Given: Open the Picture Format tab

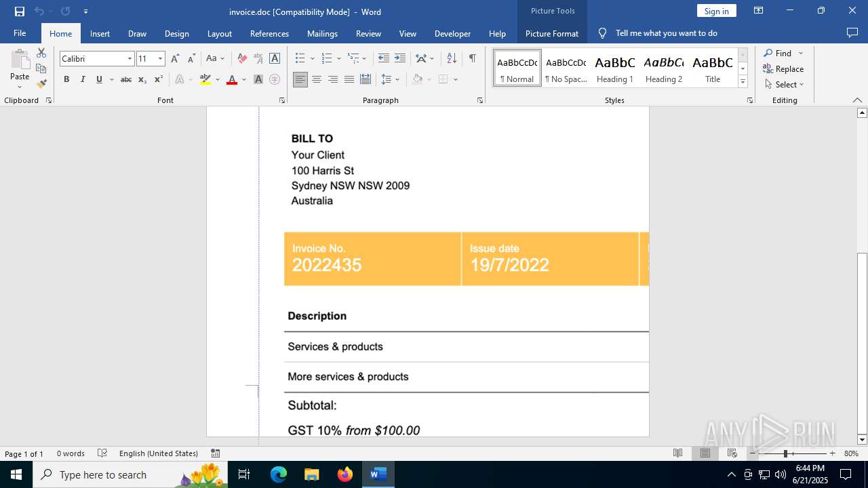Looking at the screenshot, I should [x=552, y=33].
